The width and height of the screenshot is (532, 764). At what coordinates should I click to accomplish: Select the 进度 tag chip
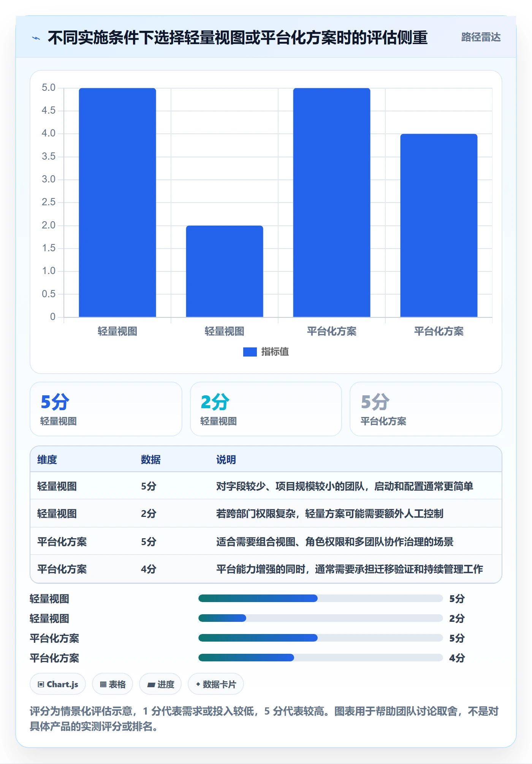[x=160, y=684]
